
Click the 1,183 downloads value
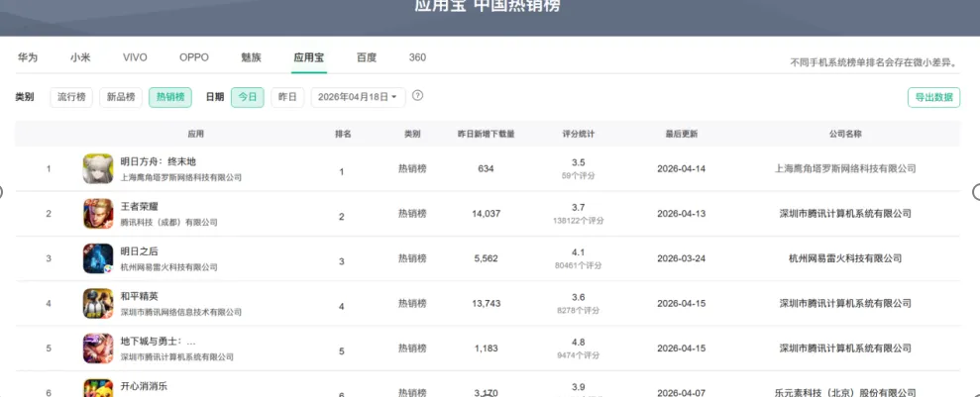point(486,348)
